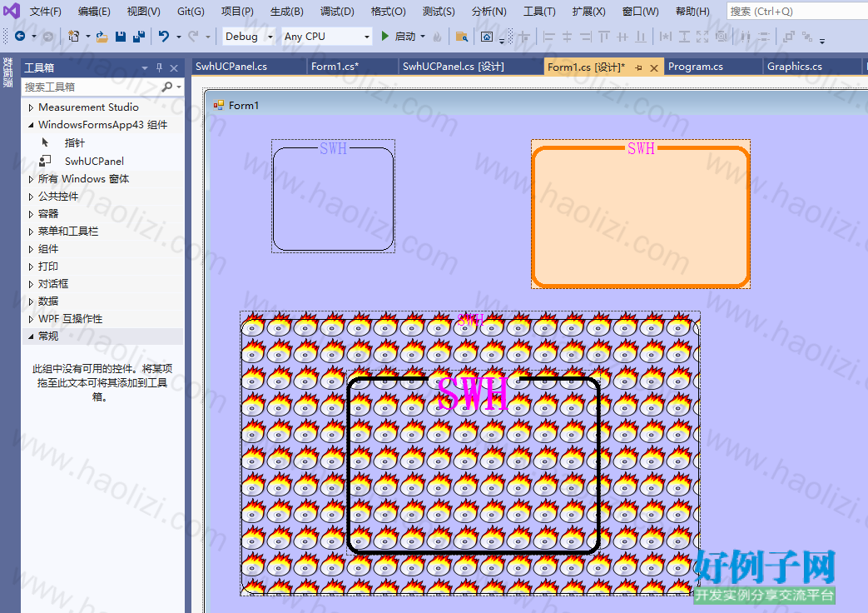Click the Open File folder icon
868x613 pixels.
pyautogui.click(x=102, y=37)
